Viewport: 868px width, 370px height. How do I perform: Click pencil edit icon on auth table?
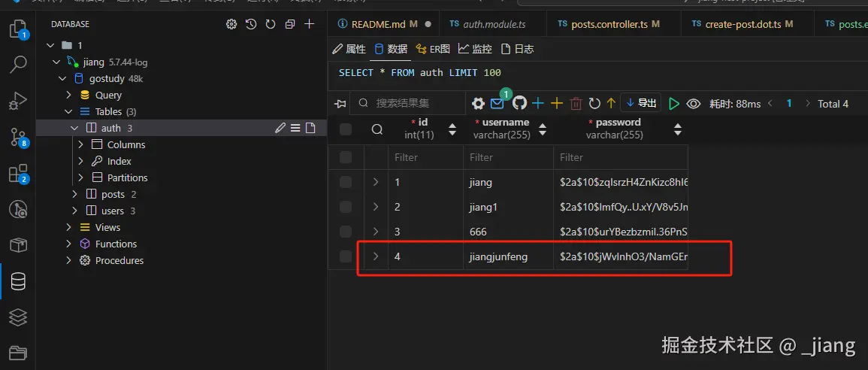click(x=280, y=128)
